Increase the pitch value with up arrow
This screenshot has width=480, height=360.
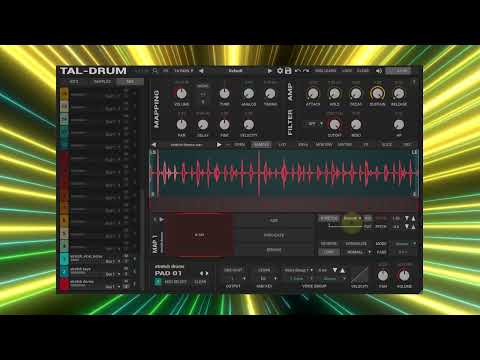pyautogui.click(x=413, y=226)
